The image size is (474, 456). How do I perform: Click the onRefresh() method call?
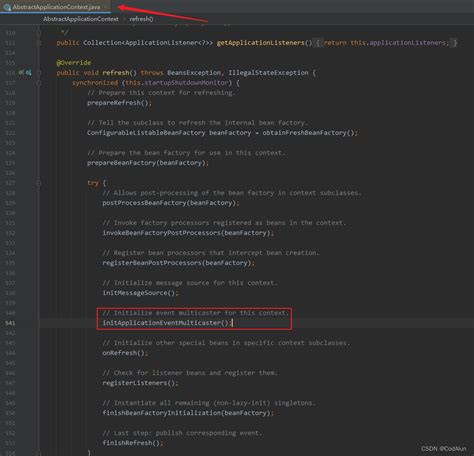click(123, 353)
